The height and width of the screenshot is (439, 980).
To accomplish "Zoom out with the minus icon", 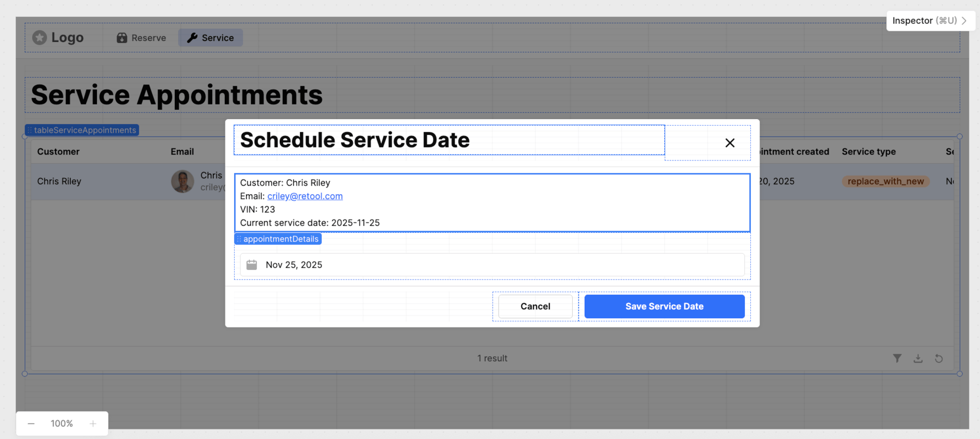I will point(31,424).
